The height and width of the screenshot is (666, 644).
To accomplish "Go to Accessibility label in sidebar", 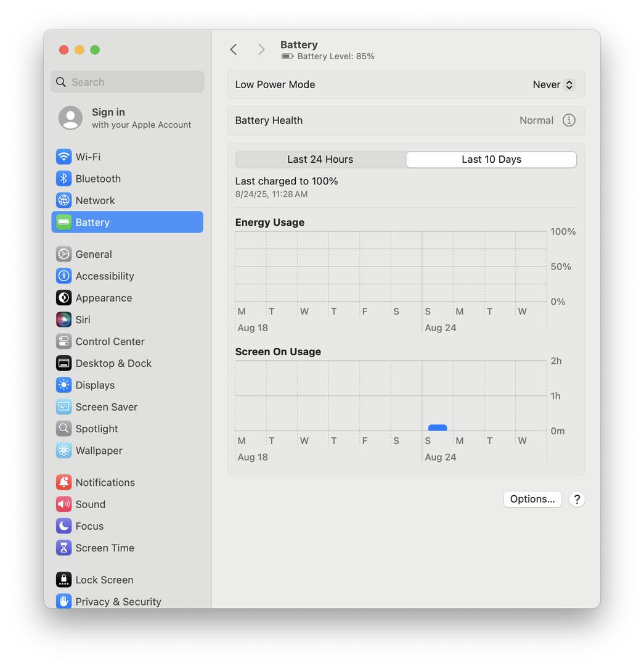I will [x=105, y=276].
